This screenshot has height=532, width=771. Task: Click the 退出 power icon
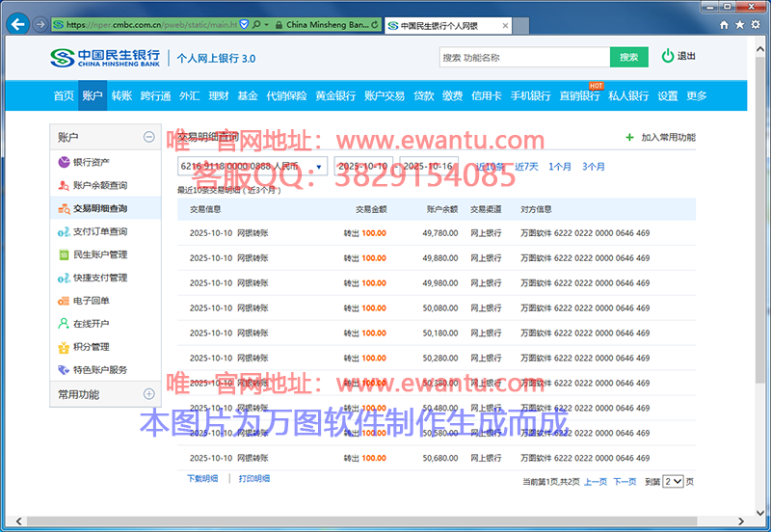(x=667, y=56)
